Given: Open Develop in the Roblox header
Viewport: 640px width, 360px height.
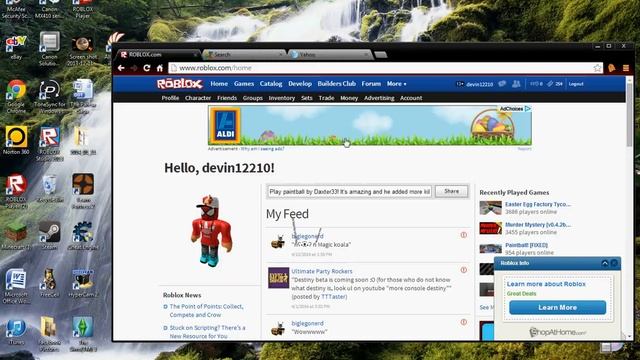Looking at the screenshot, I should pyautogui.click(x=300, y=84).
